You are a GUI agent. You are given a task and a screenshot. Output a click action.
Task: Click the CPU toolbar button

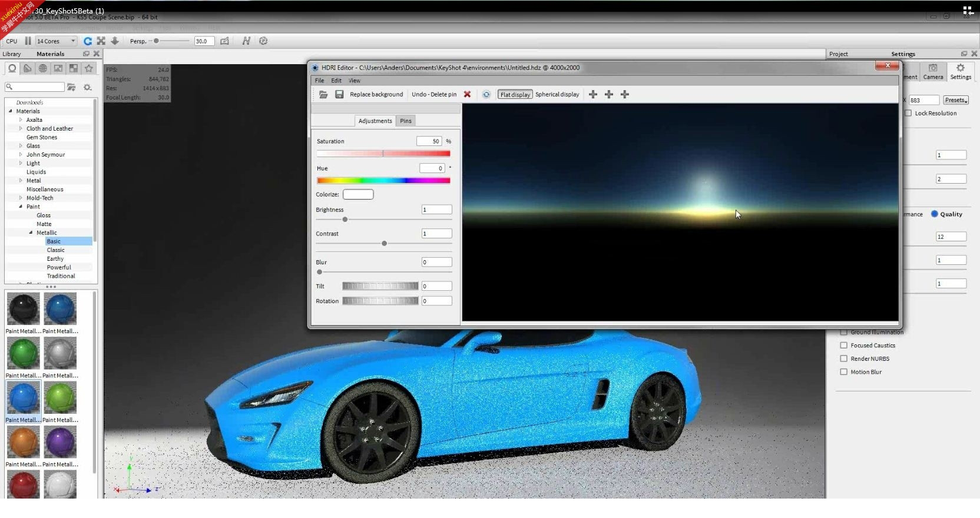point(12,41)
